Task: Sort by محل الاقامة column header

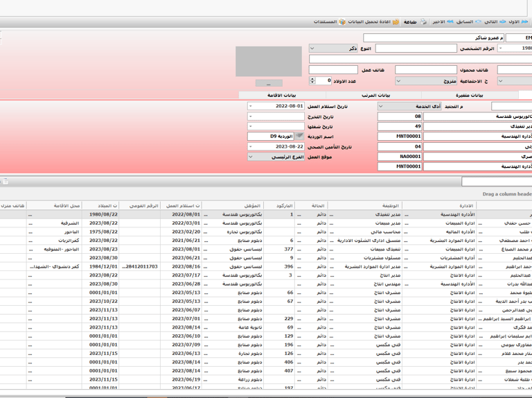Action: [54, 206]
